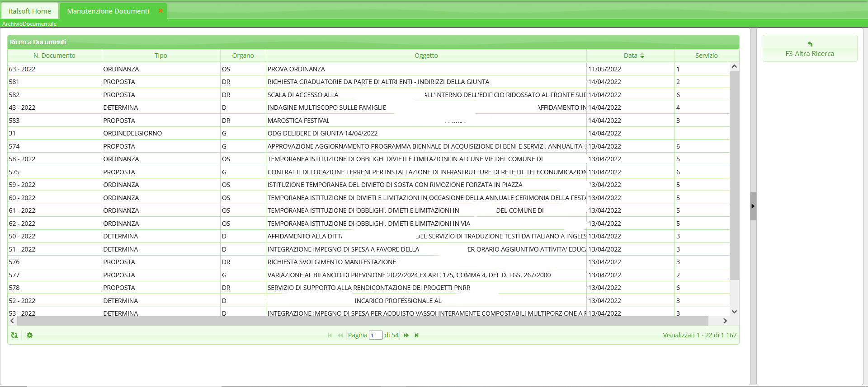Go to the previous page arrow
The height and width of the screenshot is (387, 868).
pos(340,335)
